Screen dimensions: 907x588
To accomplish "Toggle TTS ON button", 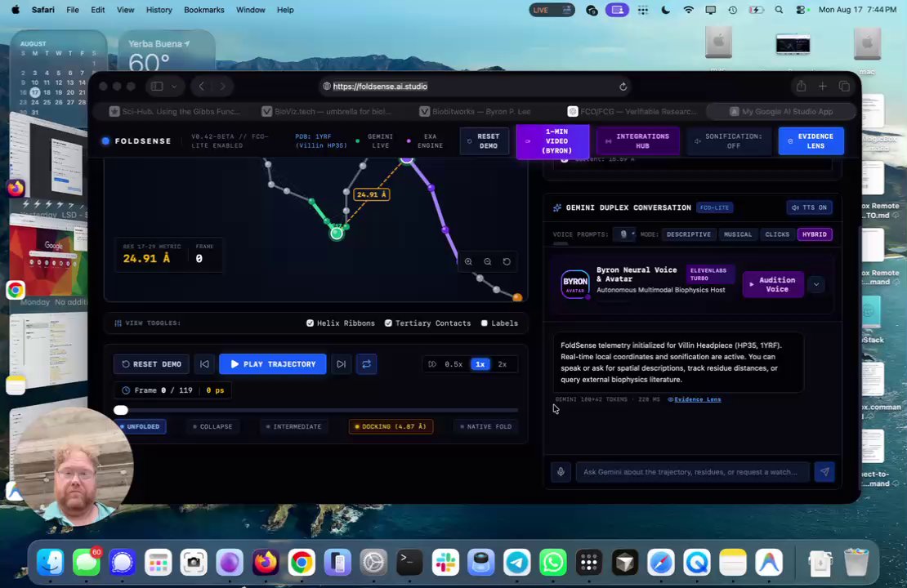I will [809, 207].
